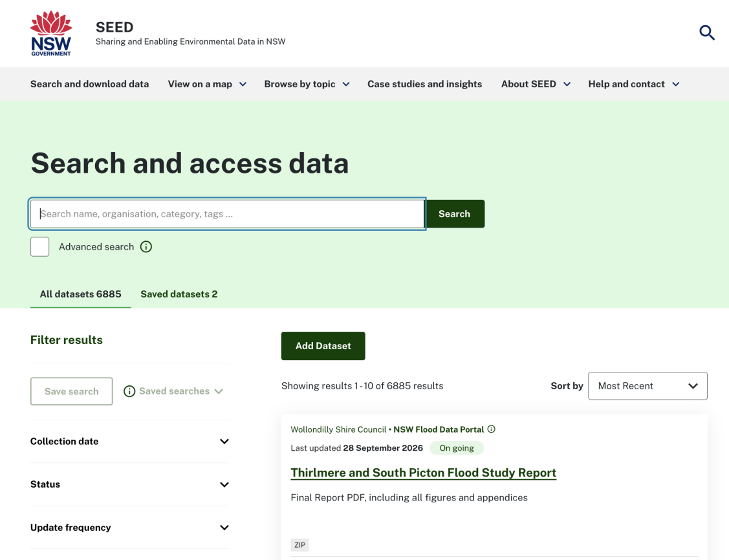Switch to the Saved datasets 2 tab
Image resolution: width=729 pixels, height=560 pixels.
point(179,294)
